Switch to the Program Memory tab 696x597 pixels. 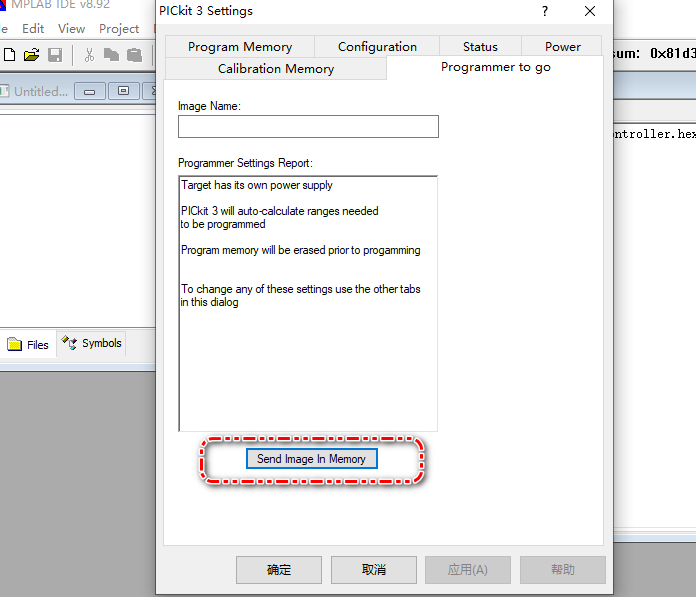[240, 47]
